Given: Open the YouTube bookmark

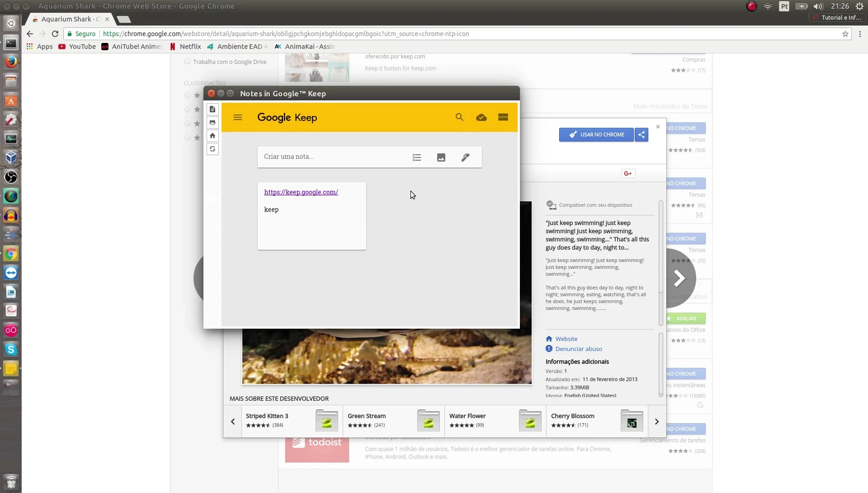Looking at the screenshot, I should [77, 47].
